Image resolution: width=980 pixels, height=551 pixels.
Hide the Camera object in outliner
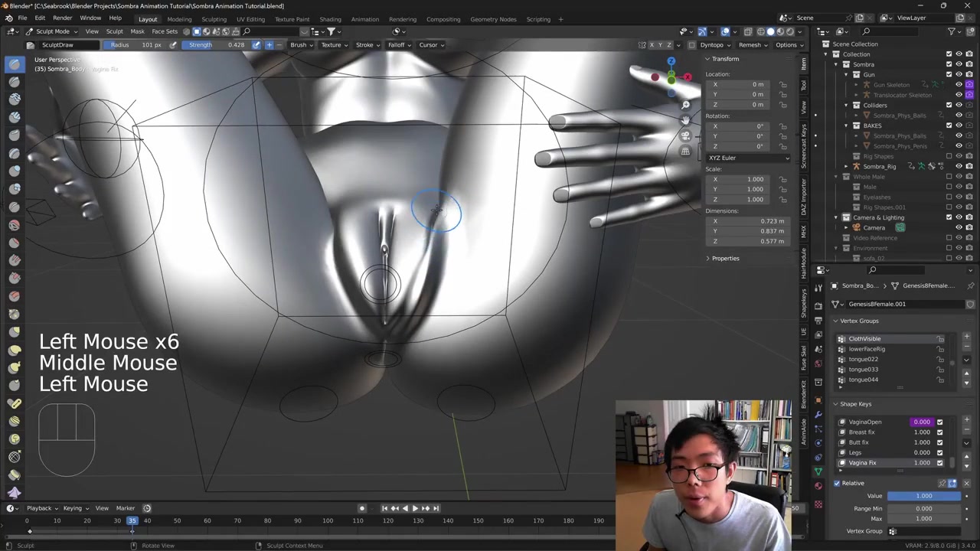tap(959, 228)
